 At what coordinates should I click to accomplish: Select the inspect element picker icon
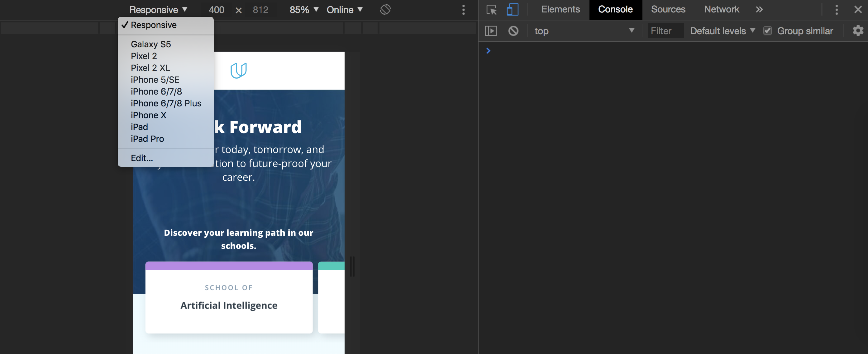click(492, 9)
